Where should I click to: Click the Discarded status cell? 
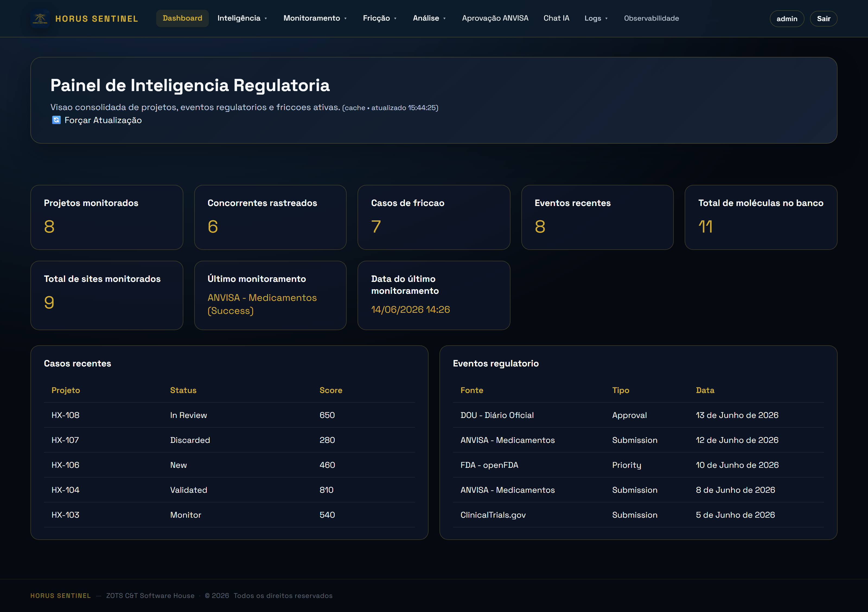pyautogui.click(x=190, y=440)
